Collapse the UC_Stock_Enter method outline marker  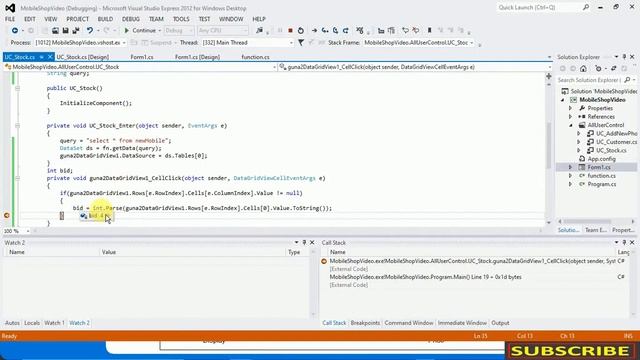17,126
